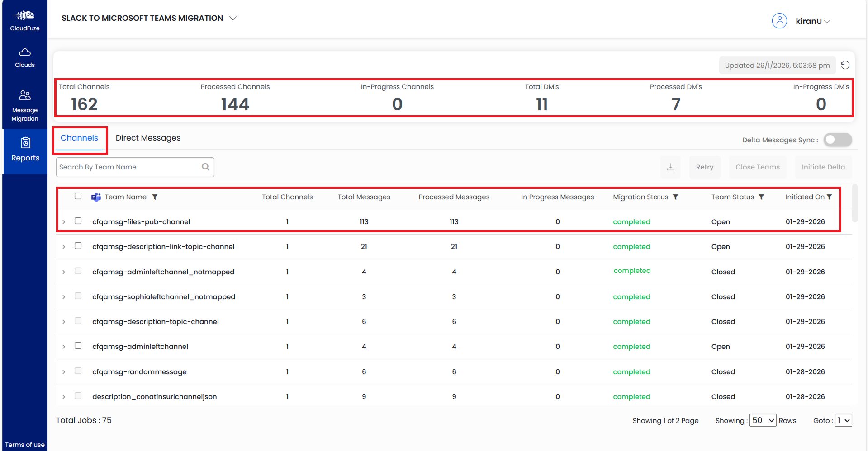Open Message Migration from the sidebar
Screen dimensions: 868x451
tap(25, 106)
